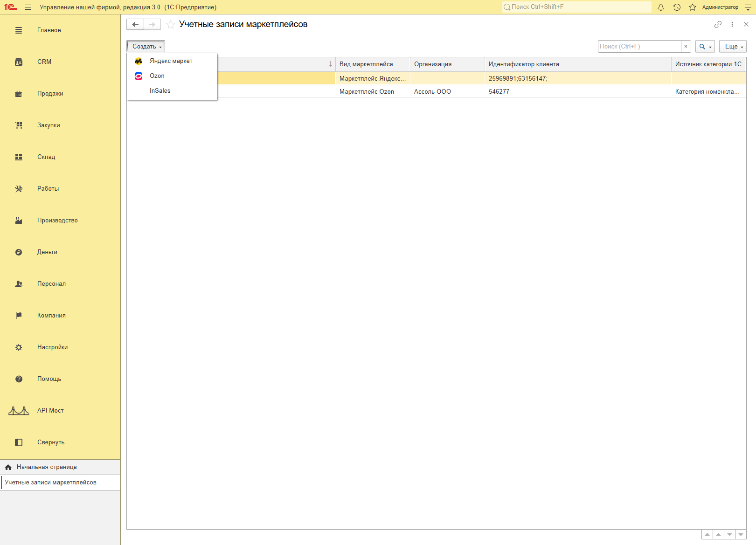
Task: Toggle the sort arrow on first column
Action: pos(330,64)
